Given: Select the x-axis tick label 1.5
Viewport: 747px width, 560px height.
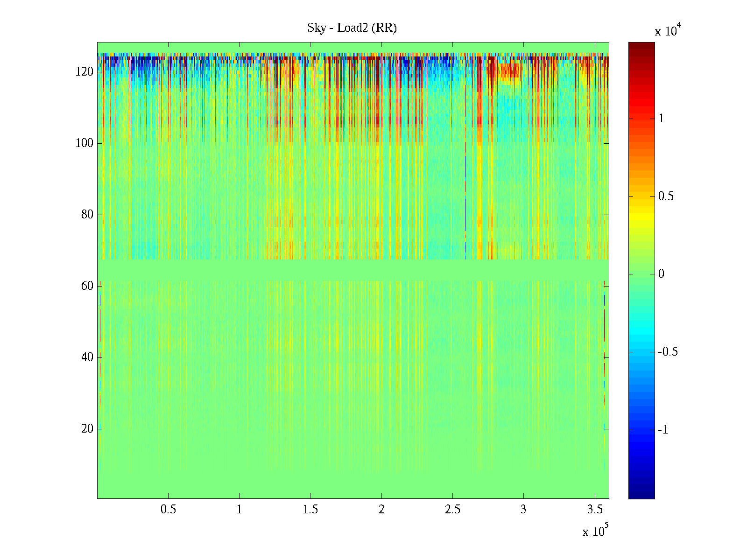Looking at the screenshot, I should point(310,510).
